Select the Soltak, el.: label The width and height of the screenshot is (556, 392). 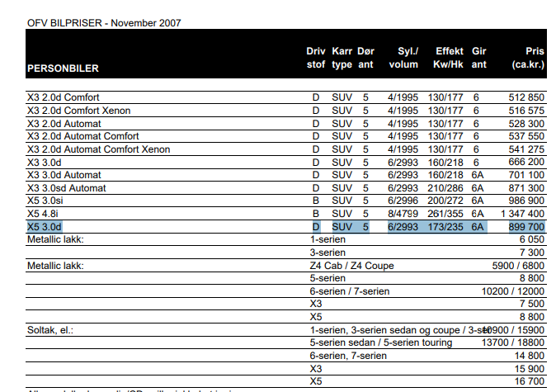(50, 329)
